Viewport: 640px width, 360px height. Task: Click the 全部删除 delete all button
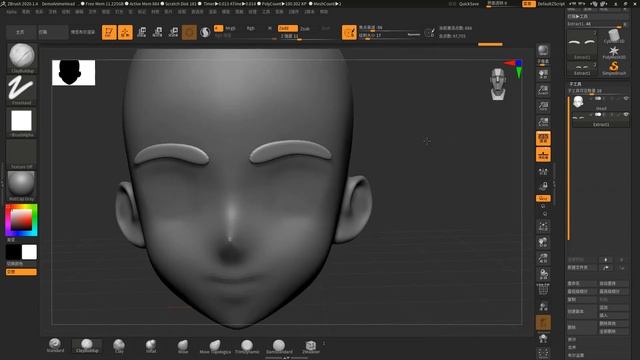click(614, 331)
